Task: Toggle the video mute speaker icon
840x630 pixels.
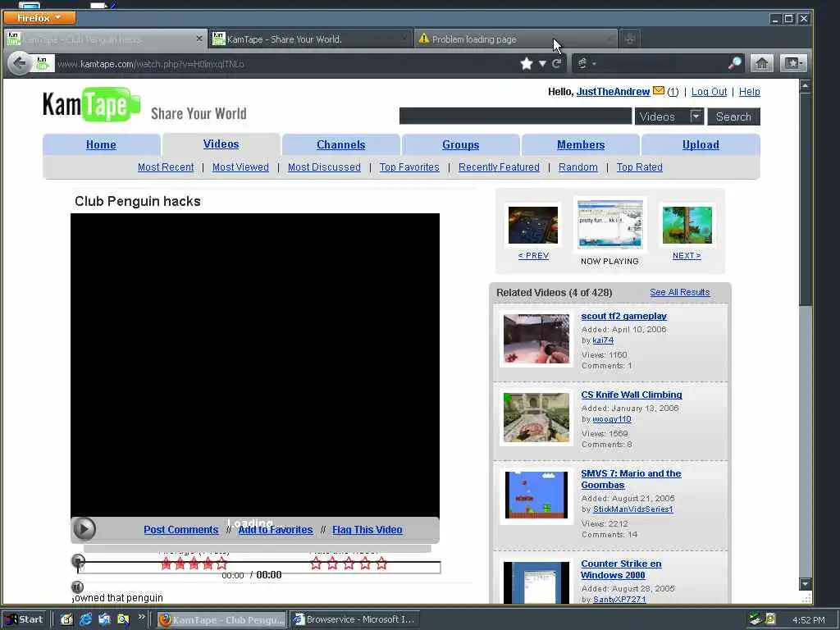Action: pos(78,587)
